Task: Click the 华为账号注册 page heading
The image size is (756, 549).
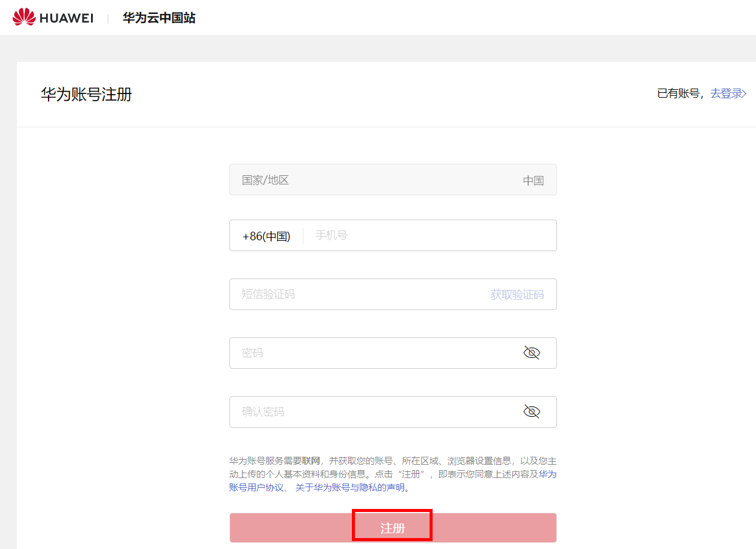Action: pyautogui.click(x=86, y=95)
